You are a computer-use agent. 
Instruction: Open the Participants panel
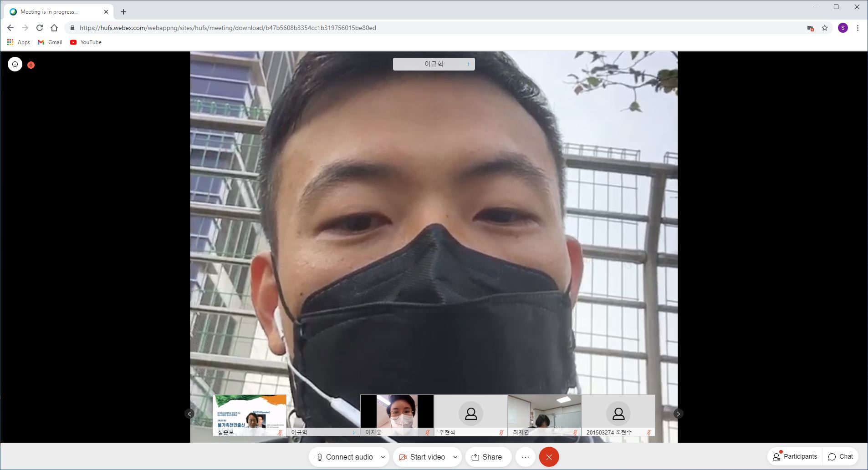click(795, 456)
